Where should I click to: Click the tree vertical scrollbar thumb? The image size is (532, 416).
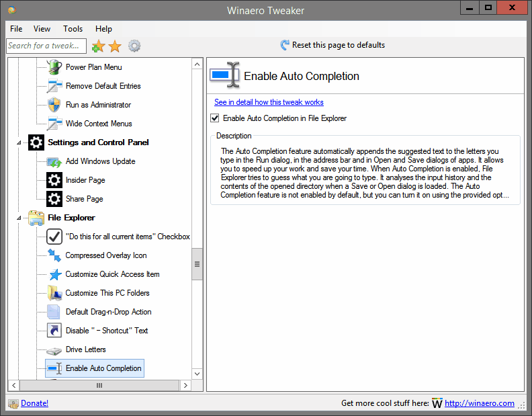[x=197, y=264]
